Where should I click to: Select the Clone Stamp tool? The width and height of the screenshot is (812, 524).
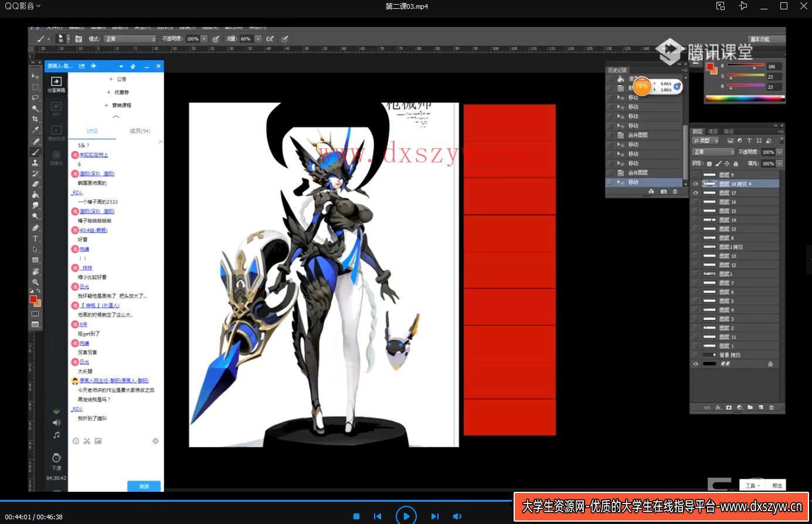pos(35,162)
